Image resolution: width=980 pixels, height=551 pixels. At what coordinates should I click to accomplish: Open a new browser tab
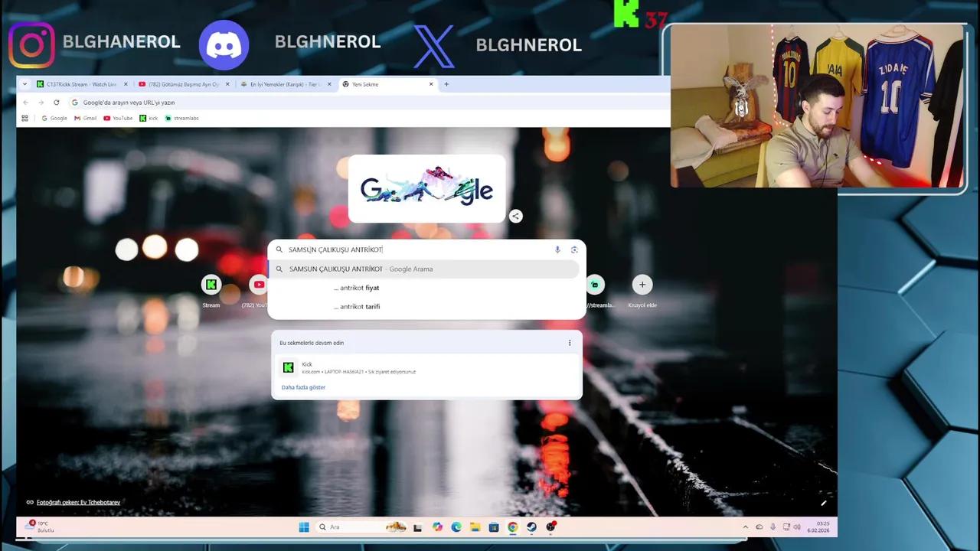pyautogui.click(x=446, y=84)
